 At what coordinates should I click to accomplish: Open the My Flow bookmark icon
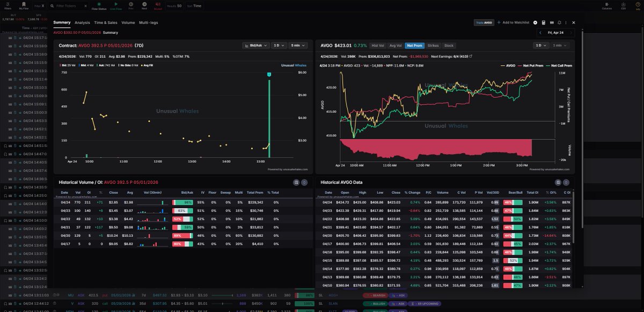click(x=24, y=6)
